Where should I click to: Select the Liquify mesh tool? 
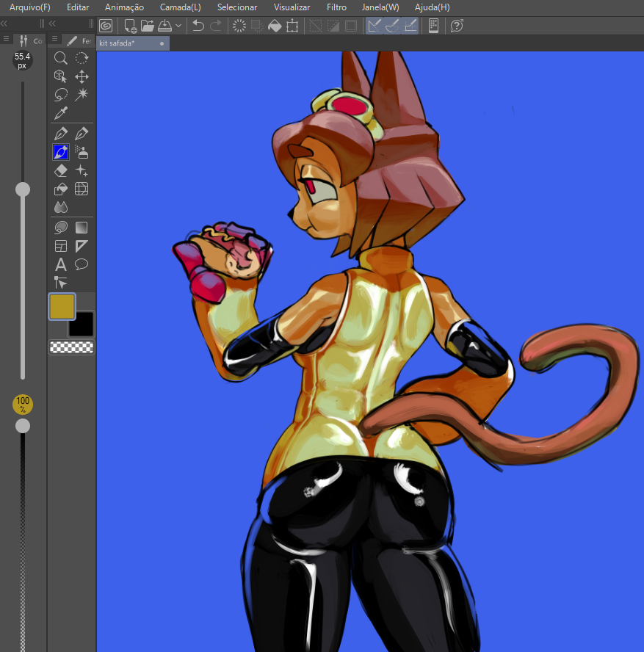pos(82,189)
